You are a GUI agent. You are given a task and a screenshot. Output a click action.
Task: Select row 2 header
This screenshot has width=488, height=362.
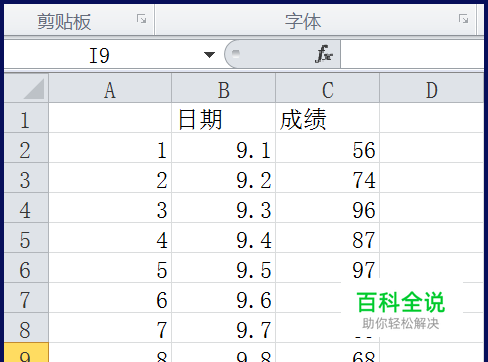pos(27,148)
